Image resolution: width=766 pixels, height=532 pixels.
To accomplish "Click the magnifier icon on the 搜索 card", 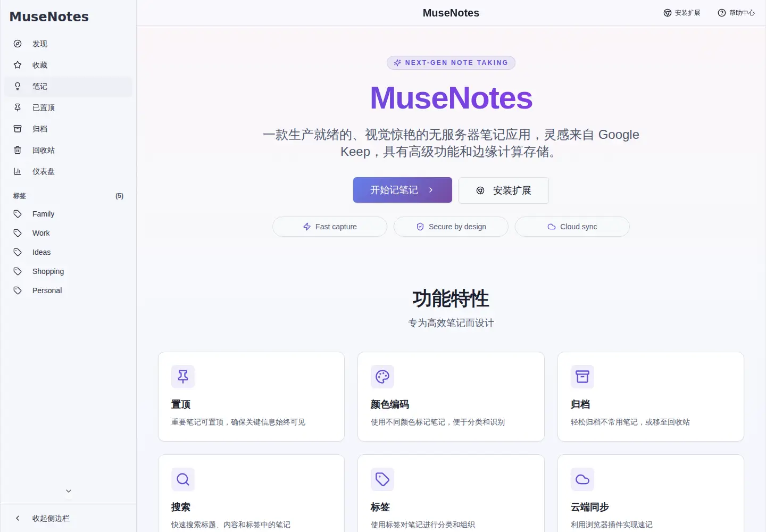I will [x=183, y=479].
